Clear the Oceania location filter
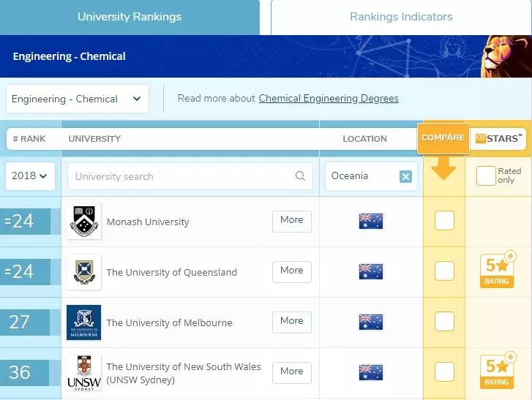The image size is (532, 400). click(x=405, y=176)
